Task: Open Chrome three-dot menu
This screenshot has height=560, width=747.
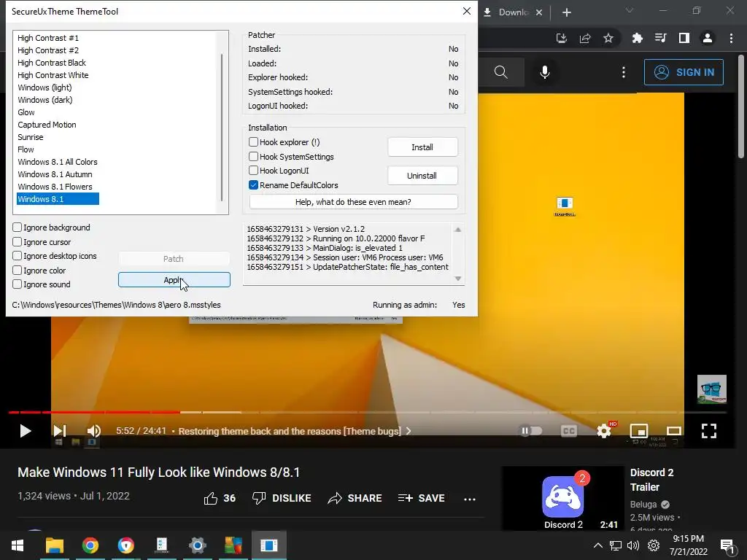Action: tap(731, 38)
